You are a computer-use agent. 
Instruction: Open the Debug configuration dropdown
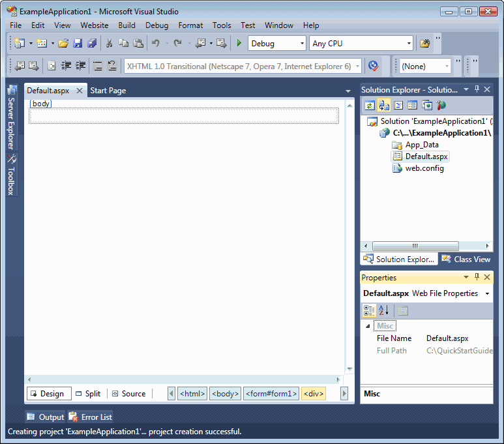point(277,44)
